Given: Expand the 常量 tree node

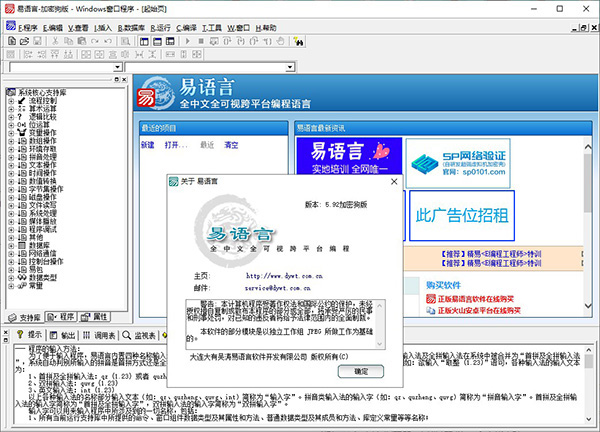Looking at the screenshot, I should click(11, 286).
